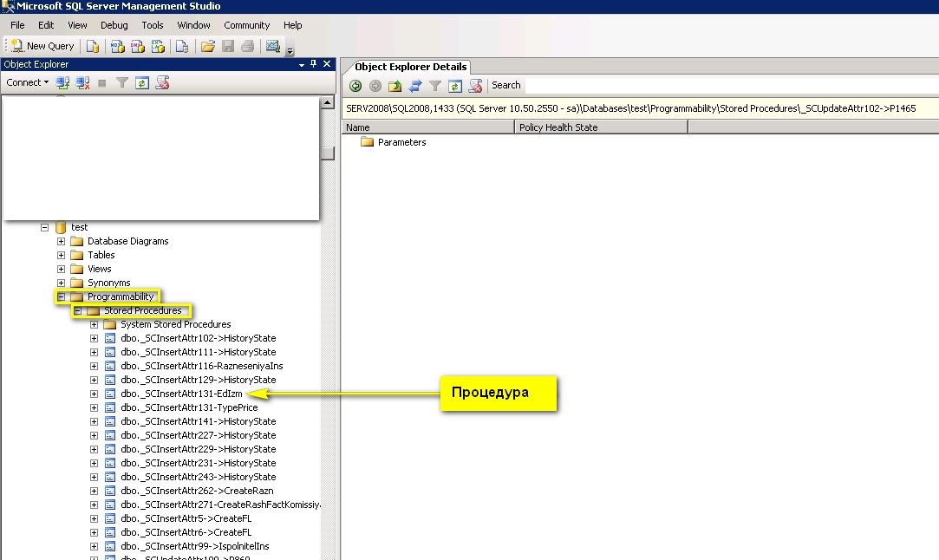939x560 pixels.
Task: Open the Community menu
Action: pyautogui.click(x=247, y=25)
